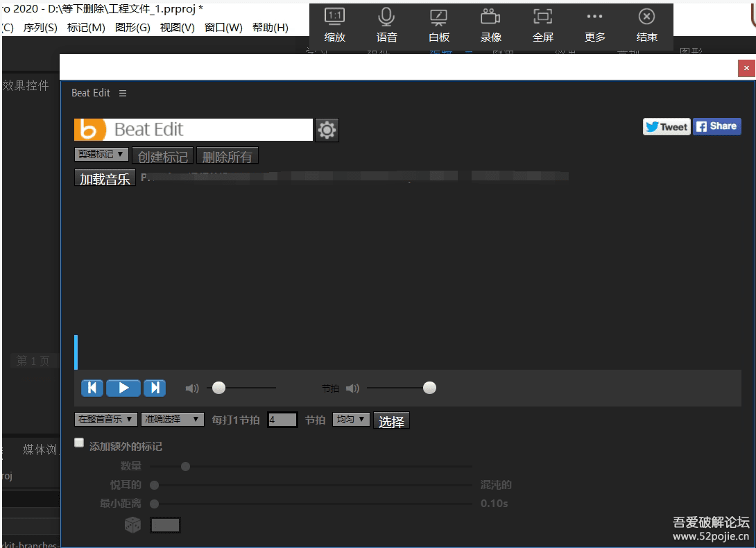The image size is (756, 548).
Task: Start recording from the floating toolbar
Action: click(x=490, y=26)
